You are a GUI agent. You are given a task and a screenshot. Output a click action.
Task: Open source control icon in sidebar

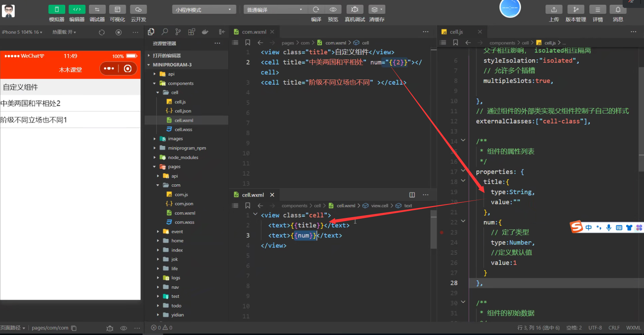point(178,32)
